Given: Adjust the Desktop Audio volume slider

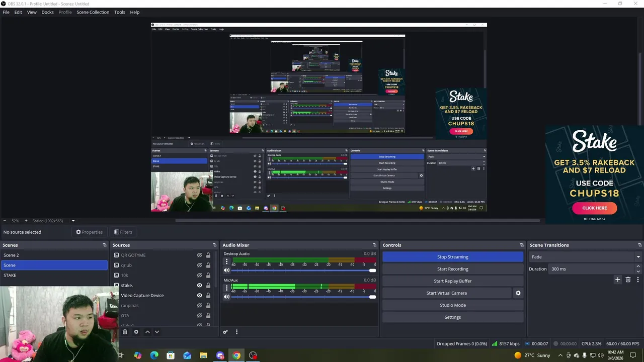Looking at the screenshot, I should pos(303,270).
